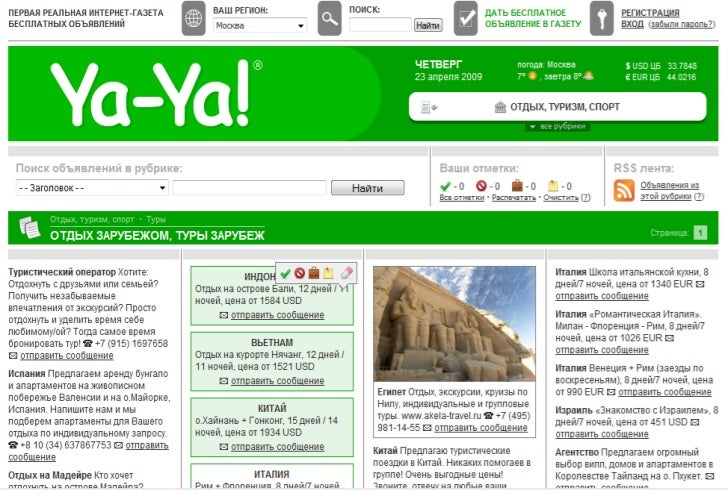Expand все рубрики under rubric bar
Screen dimensions: 728x504
558,127
